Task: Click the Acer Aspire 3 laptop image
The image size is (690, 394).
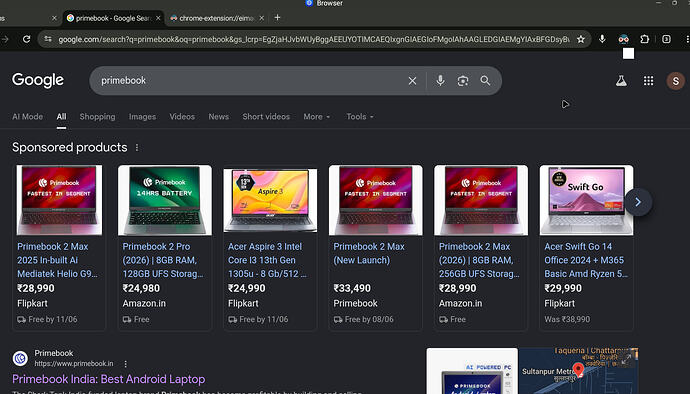Action: (x=270, y=200)
